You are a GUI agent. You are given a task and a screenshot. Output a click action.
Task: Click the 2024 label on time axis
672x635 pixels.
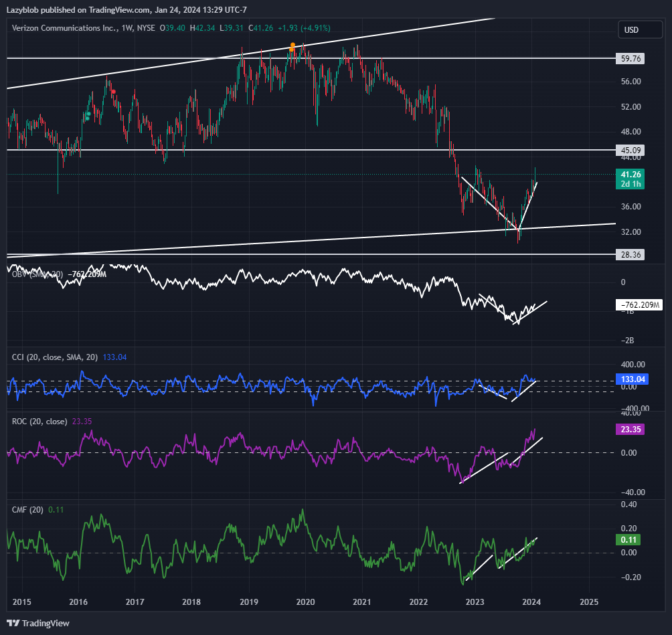[x=531, y=602]
